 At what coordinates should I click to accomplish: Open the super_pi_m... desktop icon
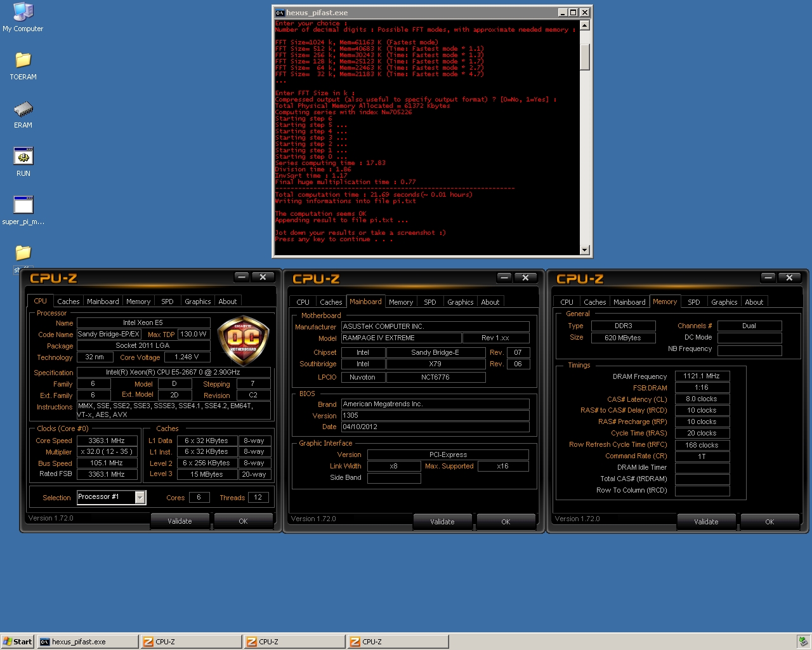coord(23,211)
